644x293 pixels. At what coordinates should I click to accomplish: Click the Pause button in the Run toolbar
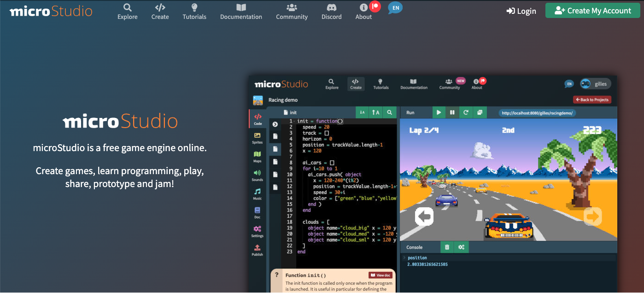coord(452,112)
